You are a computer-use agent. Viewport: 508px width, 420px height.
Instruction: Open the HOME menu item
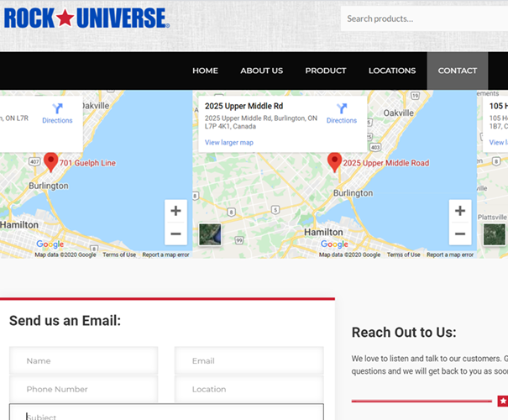[x=205, y=71]
